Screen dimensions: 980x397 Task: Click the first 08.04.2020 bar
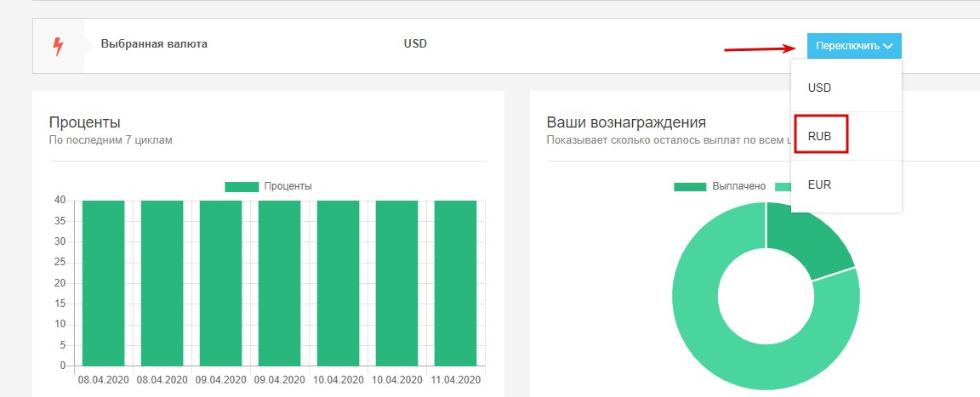(103, 283)
